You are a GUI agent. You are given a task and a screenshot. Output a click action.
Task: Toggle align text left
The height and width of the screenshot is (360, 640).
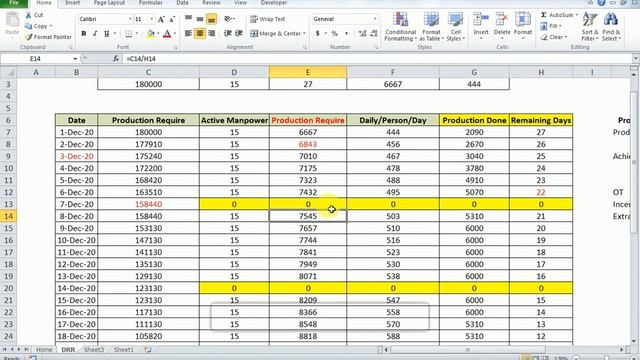click(188, 33)
